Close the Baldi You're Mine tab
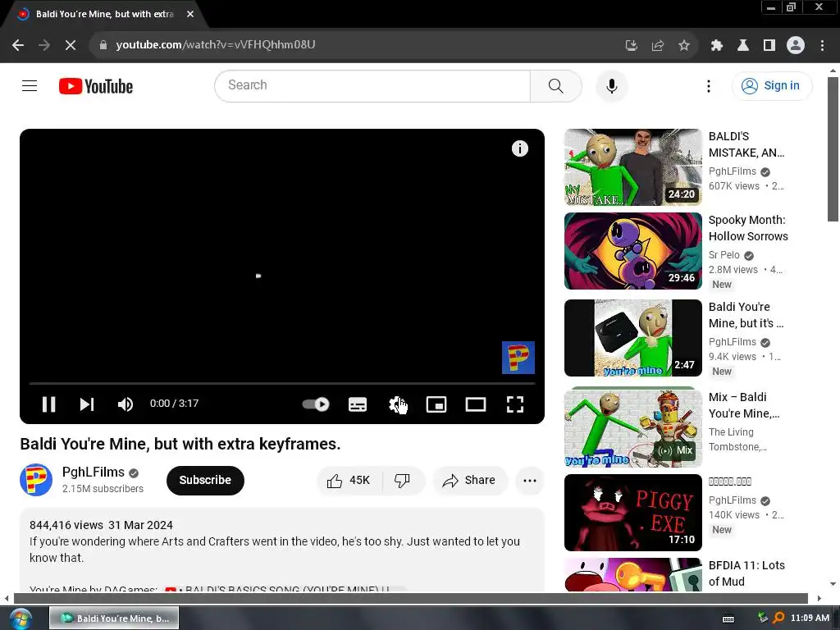The image size is (840, 630). 190,14
